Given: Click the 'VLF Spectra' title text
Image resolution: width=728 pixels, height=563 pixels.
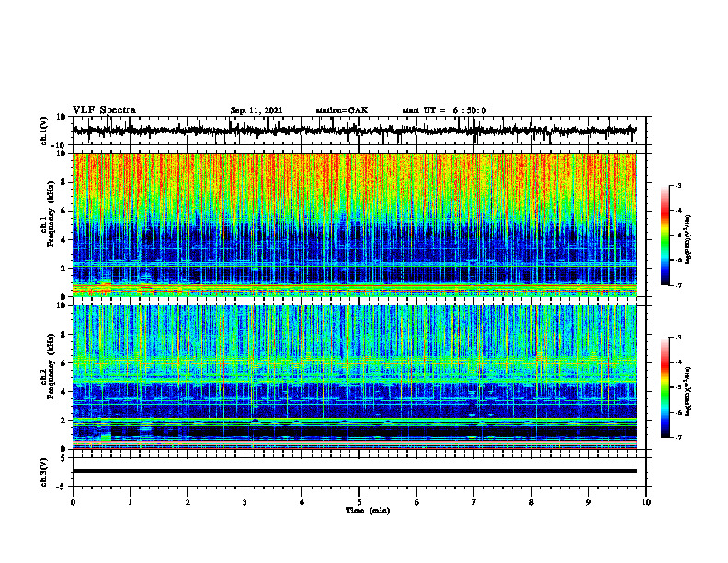Looking at the screenshot, I should (x=104, y=109).
